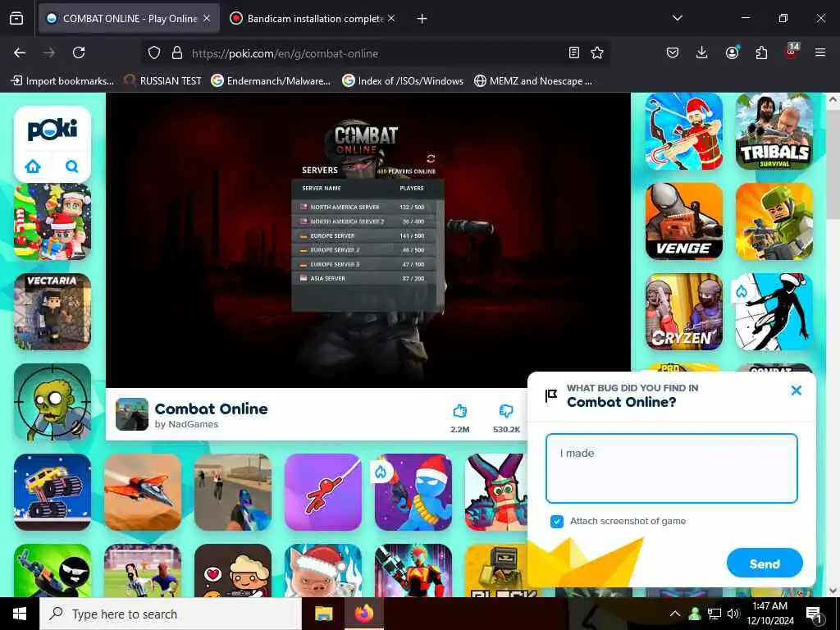The height and width of the screenshot is (630, 840).
Task: Open Firefox application menu
Action: tap(820, 52)
